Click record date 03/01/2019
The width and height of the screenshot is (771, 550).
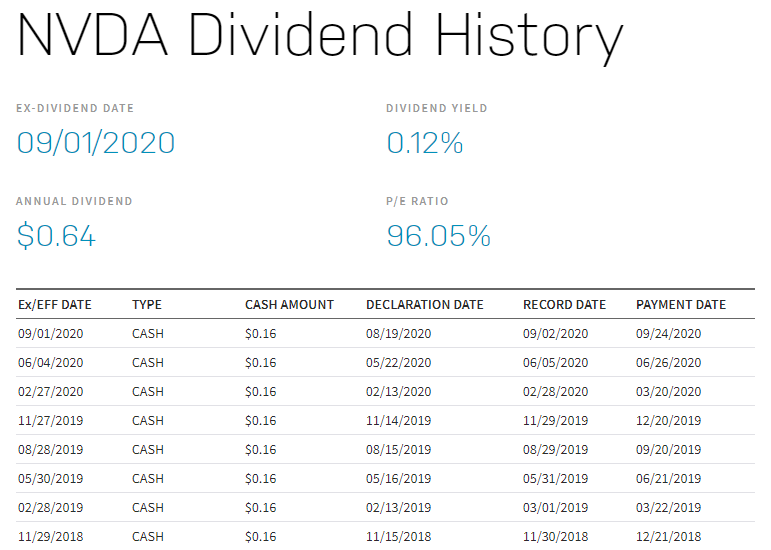(556, 508)
